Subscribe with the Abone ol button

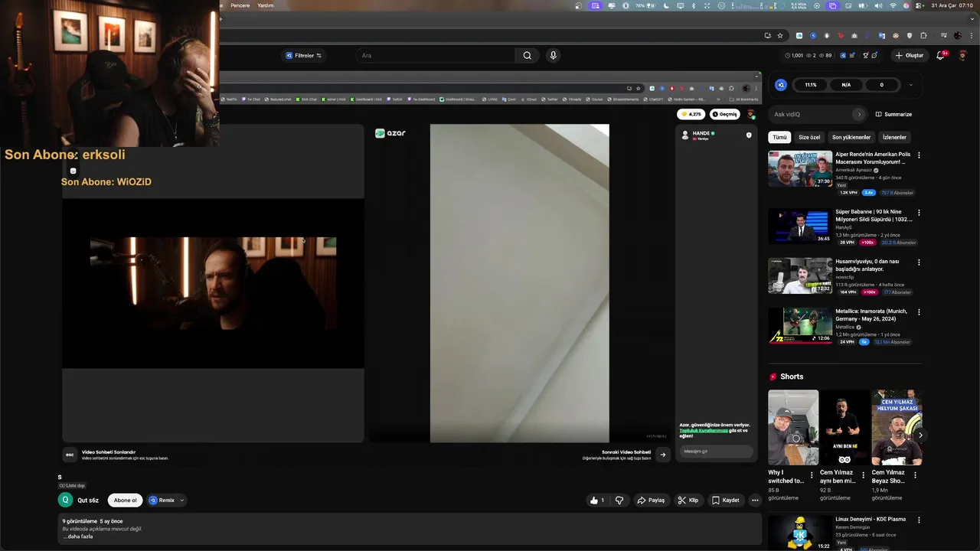(125, 500)
